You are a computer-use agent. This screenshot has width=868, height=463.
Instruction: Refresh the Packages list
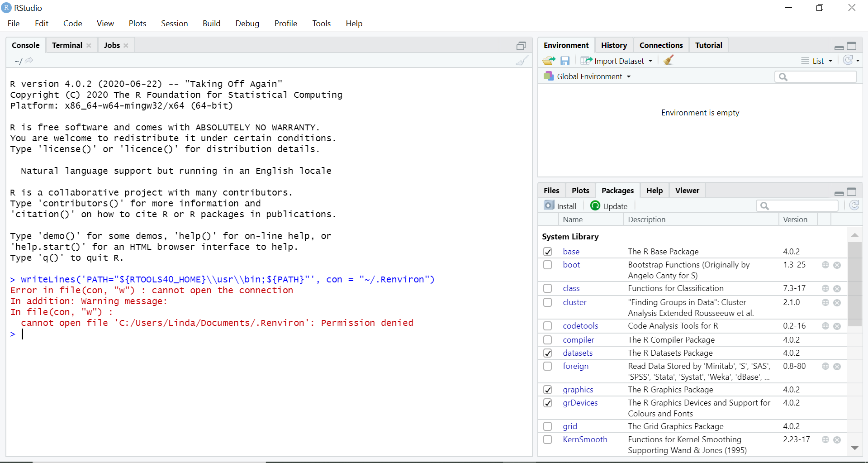point(854,205)
